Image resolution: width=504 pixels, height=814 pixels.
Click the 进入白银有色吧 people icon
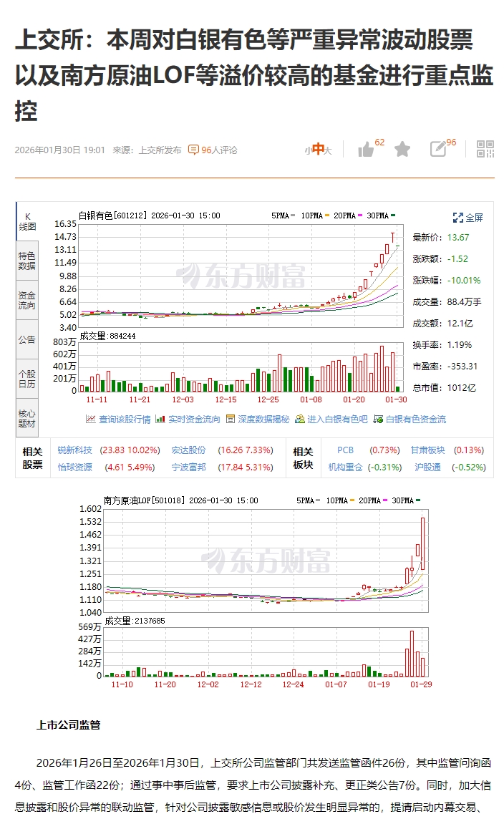[300, 419]
